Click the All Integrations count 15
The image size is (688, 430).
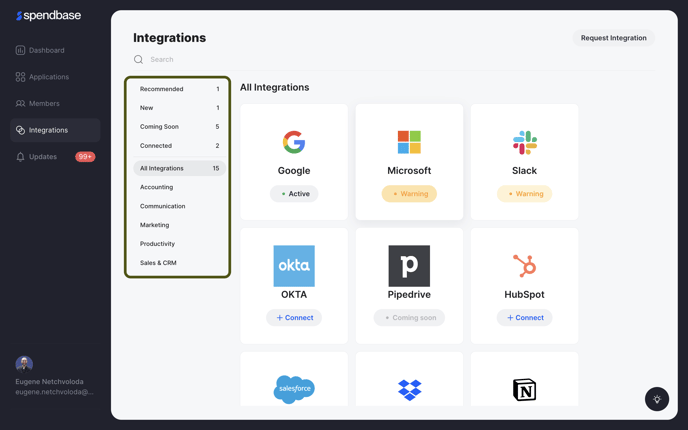[x=216, y=168]
